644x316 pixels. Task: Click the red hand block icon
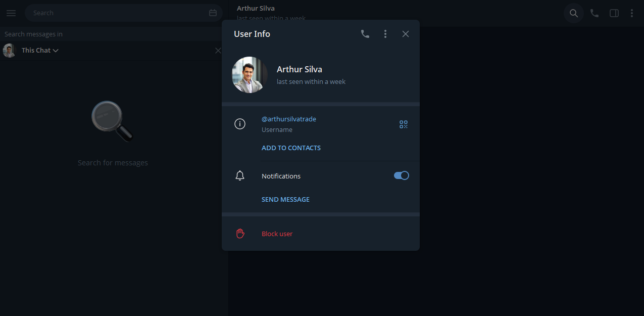240,234
